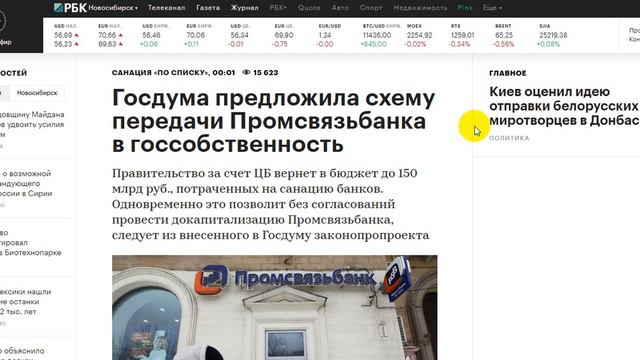Open the Киев оценил идею headline
This screenshot has height=360, width=640.
[564, 106]
